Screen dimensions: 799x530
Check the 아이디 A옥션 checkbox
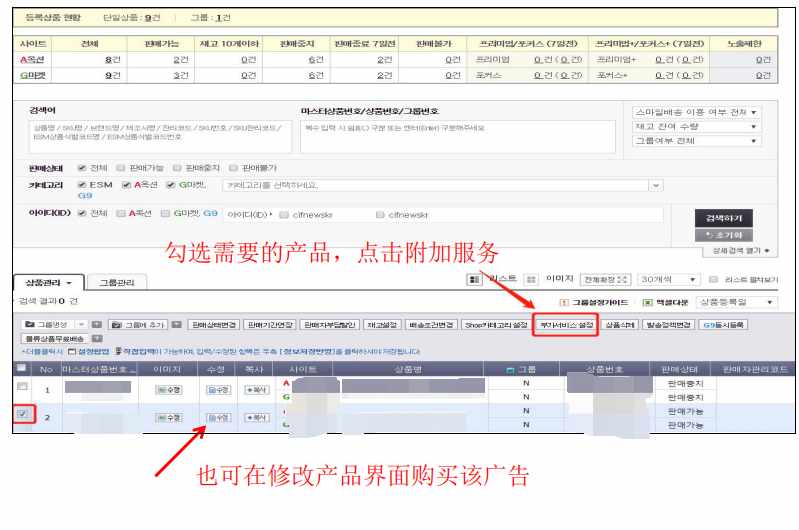(x=121, y=213)
